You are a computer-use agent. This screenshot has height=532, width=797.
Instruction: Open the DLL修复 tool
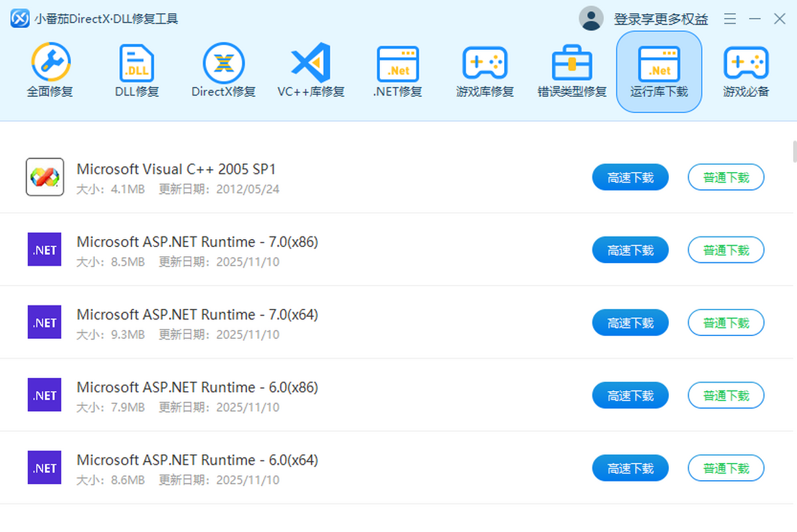(x=137, y=71)
